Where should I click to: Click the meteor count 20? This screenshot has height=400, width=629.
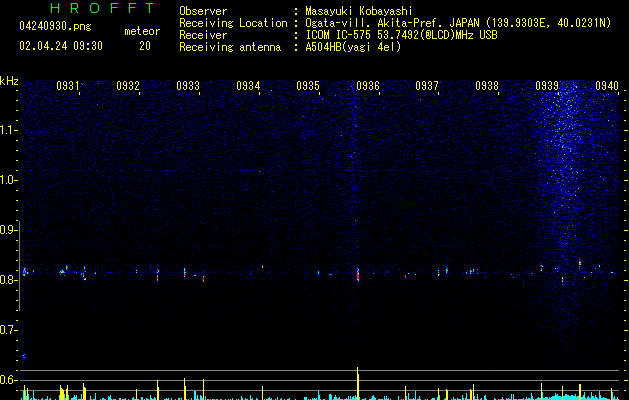[145, 46]
